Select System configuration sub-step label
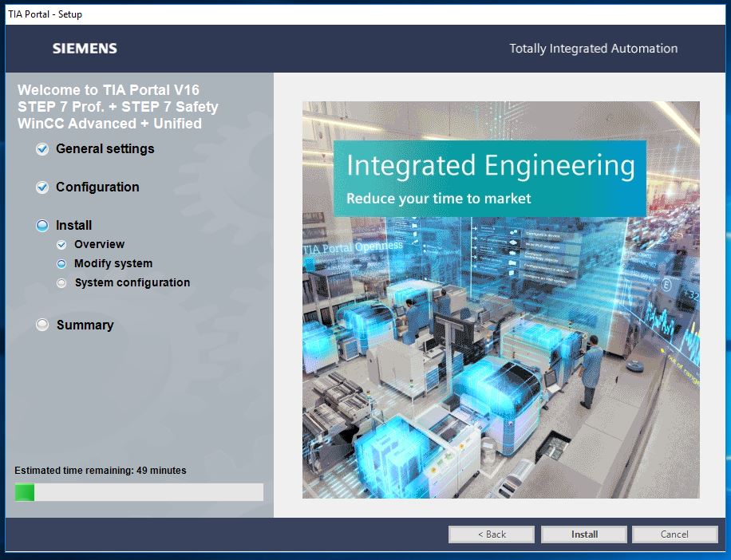This screenshot has height=560, width=731. [x=132, y=283]
